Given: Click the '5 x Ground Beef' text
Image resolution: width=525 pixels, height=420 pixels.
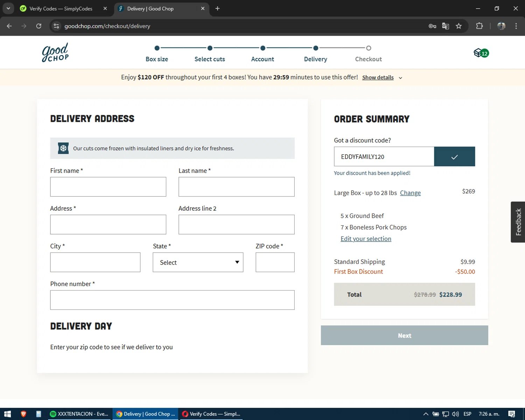Looking at the screenshot, I should pos(362,216).
